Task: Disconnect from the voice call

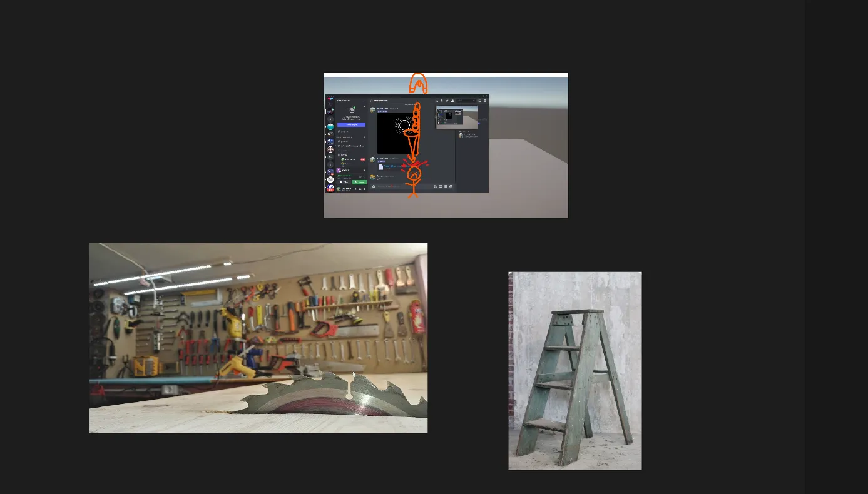Action: pyautogui.click(x=365, y=176)
